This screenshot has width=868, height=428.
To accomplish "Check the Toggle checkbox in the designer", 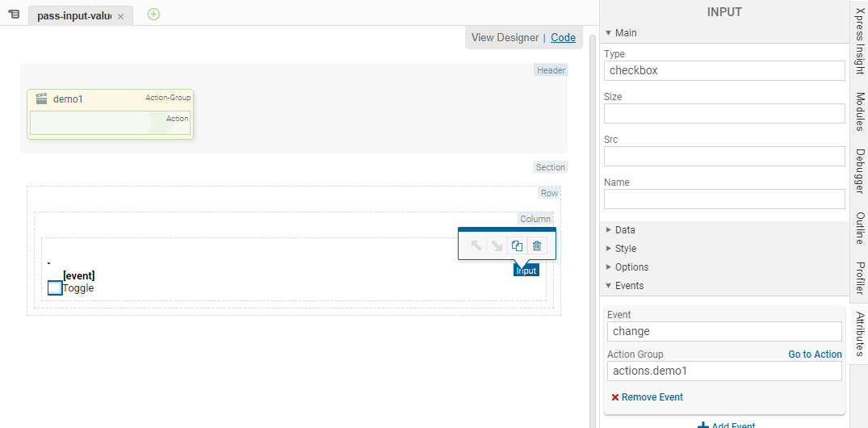I will pyautogui.click(x=55, y=287).
